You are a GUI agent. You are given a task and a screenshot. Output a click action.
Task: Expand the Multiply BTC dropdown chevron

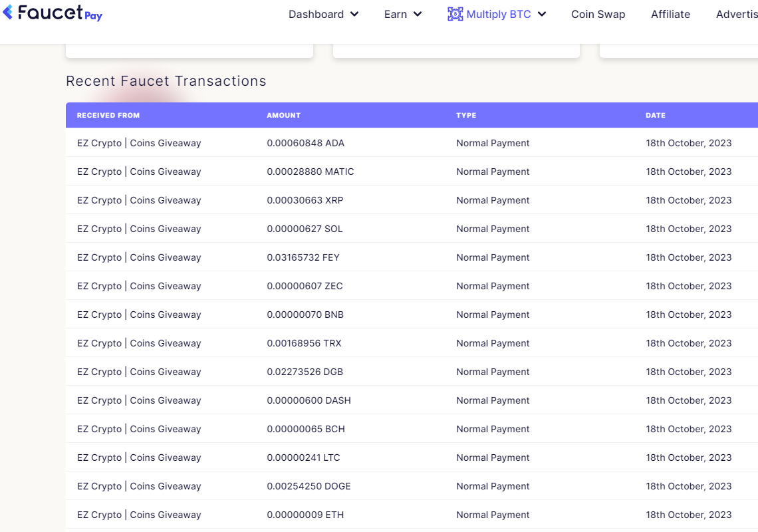542,15
